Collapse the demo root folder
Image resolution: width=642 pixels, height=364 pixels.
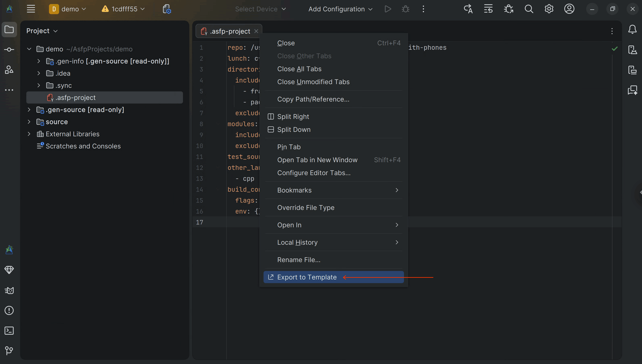click(x=29, y=49)
